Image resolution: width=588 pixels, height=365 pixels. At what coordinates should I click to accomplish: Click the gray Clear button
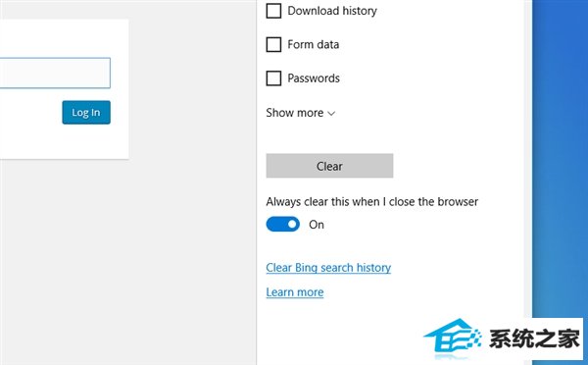[329, 166]
